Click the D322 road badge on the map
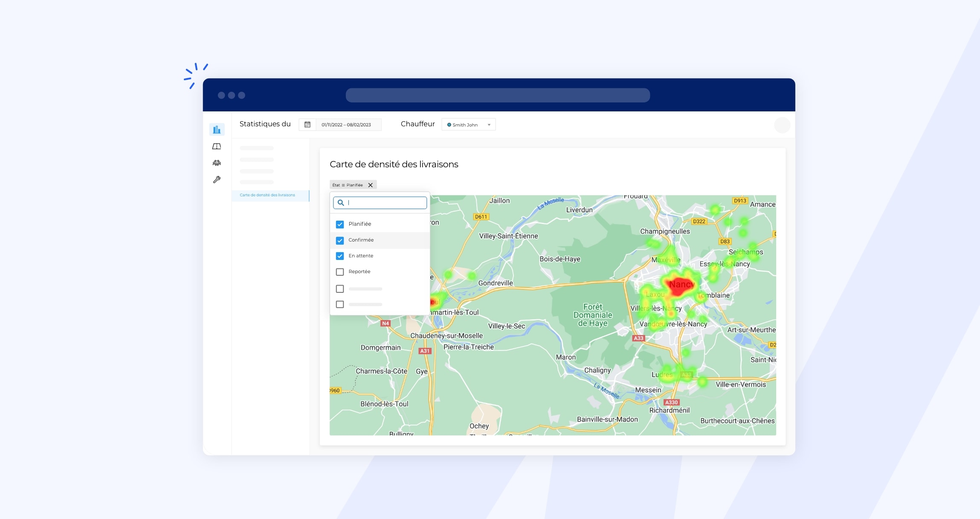This screenshot has height=519, width=980. [x=699, y=222]
